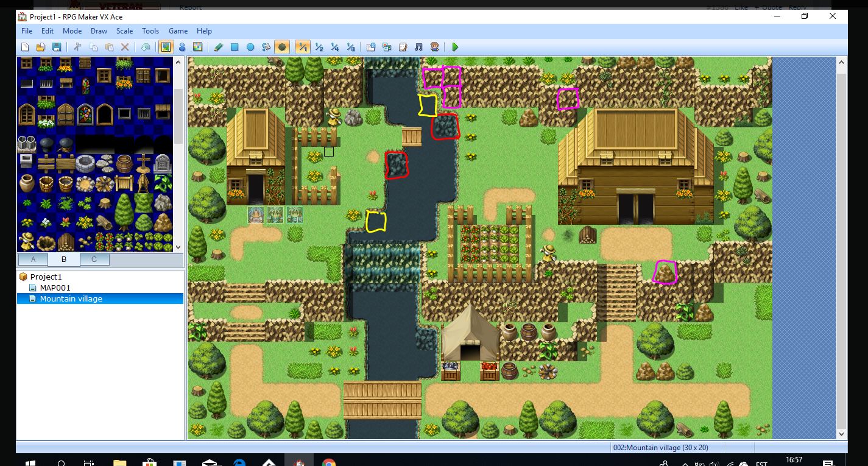The width and height of the screenshot is (868, 466).
Task: Click the map view scroll up arrow
Action: point(842,62)
